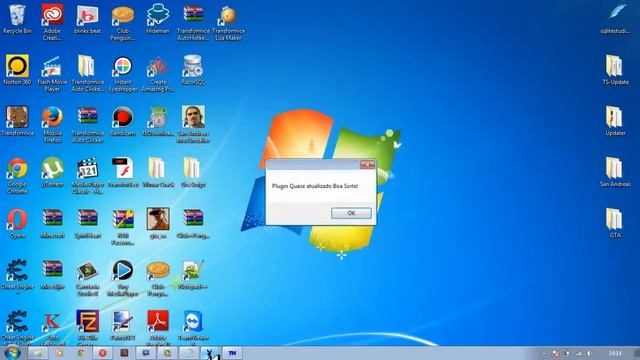The height and width of the screenshot is (360, 640).
Task: Select the Google Chrome desktop shortcut
Action: (x=17, y=176)
